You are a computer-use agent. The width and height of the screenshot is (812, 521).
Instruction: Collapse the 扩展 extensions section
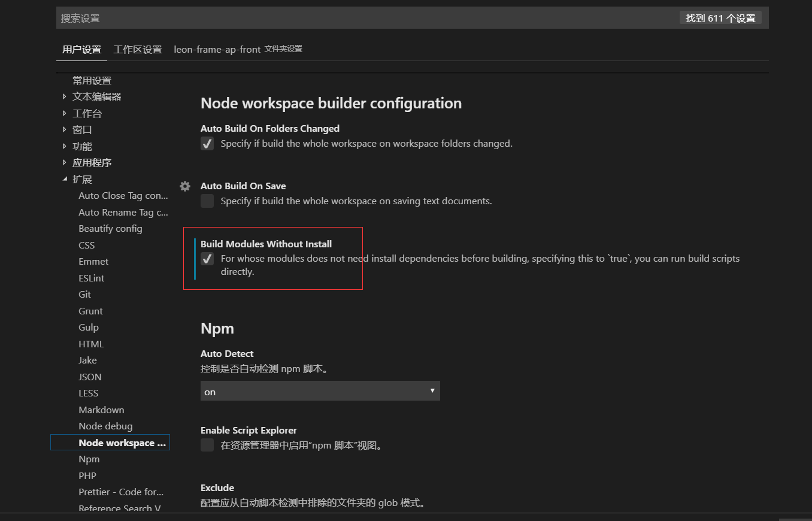65,179
